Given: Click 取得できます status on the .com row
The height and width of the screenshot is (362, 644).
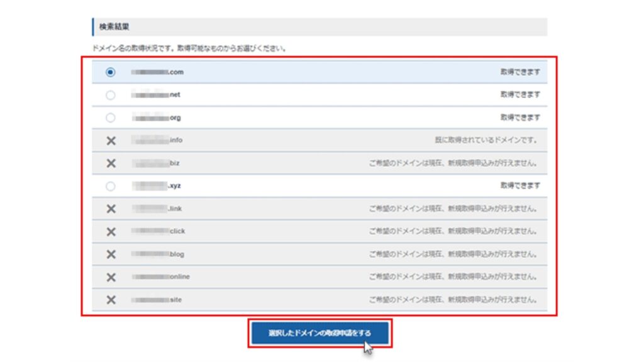Looking at the screenshot, I should (520, 72).
